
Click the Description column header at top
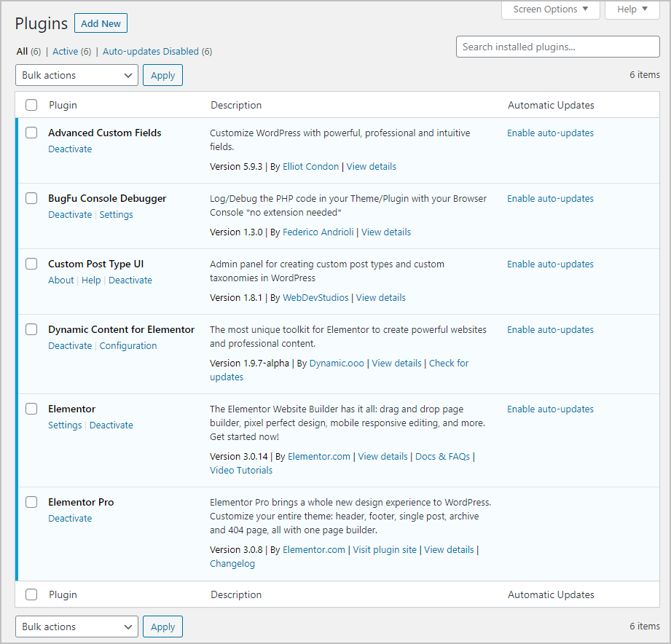(x=236, y=105)
